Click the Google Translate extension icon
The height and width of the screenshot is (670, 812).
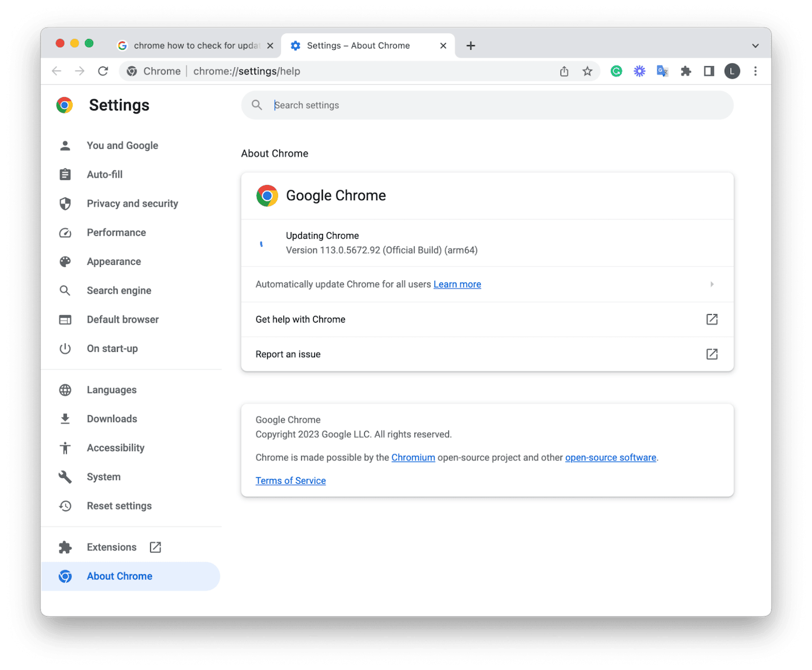coord(662,71)
